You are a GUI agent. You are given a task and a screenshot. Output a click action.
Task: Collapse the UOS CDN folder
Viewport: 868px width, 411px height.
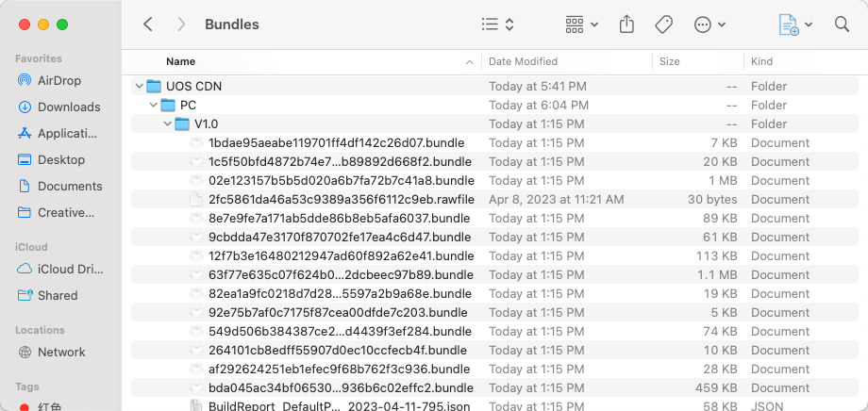click(140, 86)
